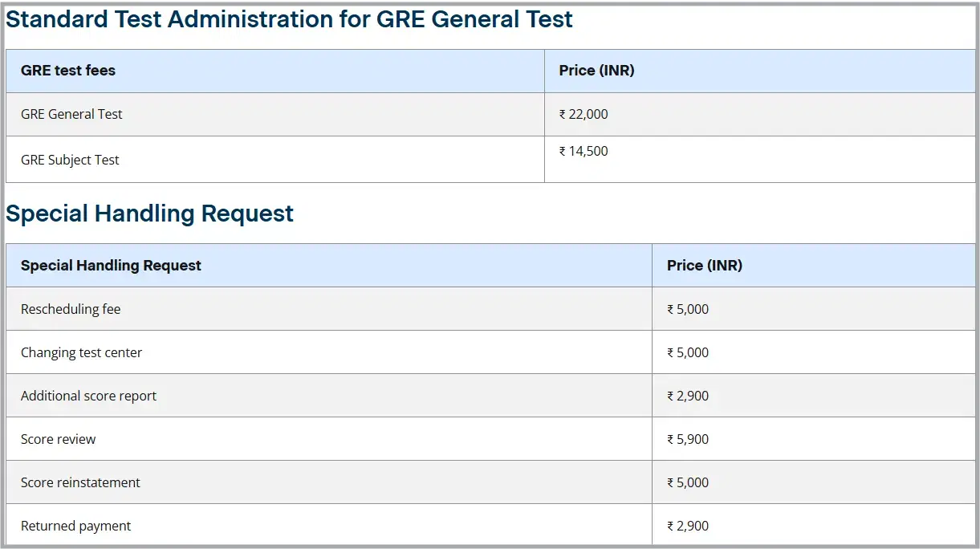The height and width of the screenshot is (549, 980).
Task: Click the ₹ 5,000 rescheduling fee price
Action: click(x=688, y=308)
